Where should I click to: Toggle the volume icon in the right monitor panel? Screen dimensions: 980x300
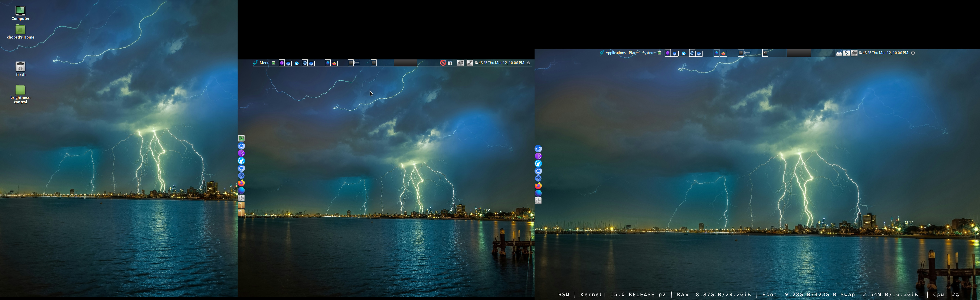[854, 53]
